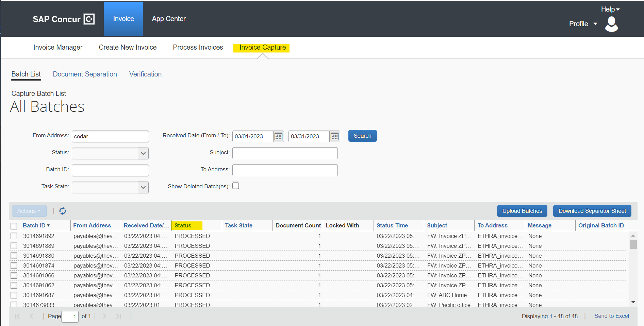This screenshot has height=326, width=644.
Task: Sort by the Batch ID column
Action: coord(36,226)
